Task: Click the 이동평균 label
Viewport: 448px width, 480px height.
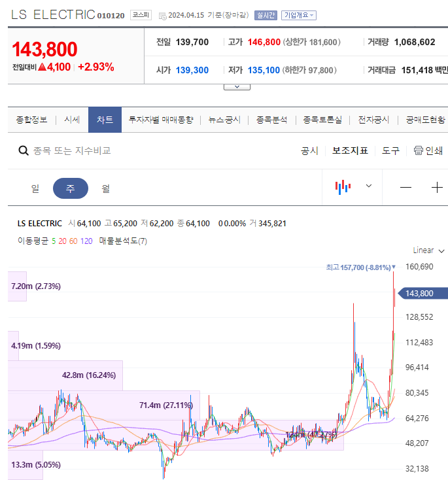Action: pyautogui.click(x=33, y=241)
